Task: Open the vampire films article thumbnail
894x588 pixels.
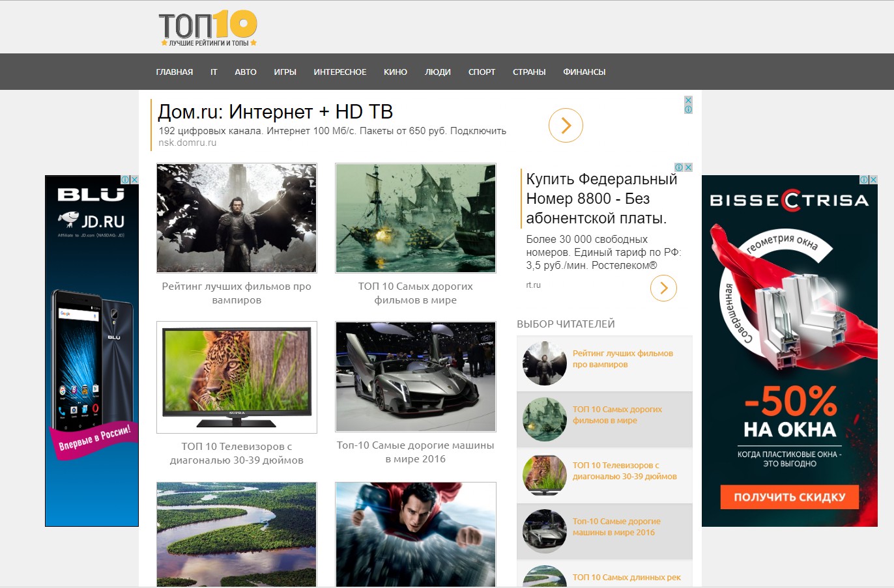Action: (237, 218)
